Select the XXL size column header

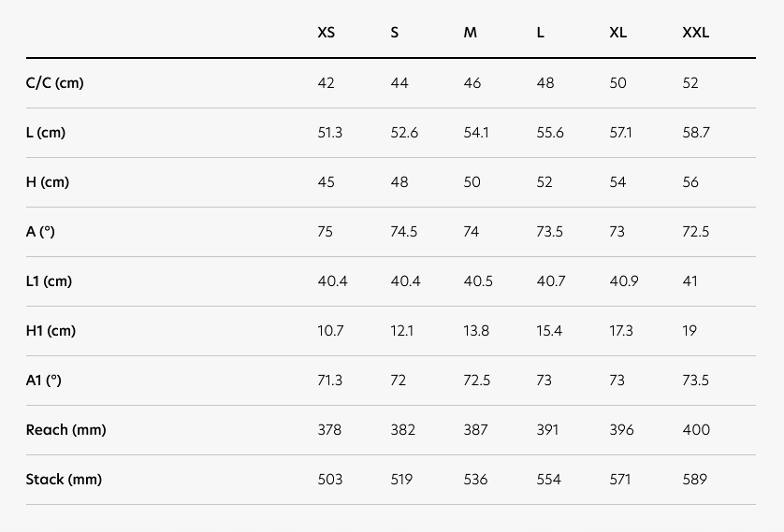[x=696, y=33]
